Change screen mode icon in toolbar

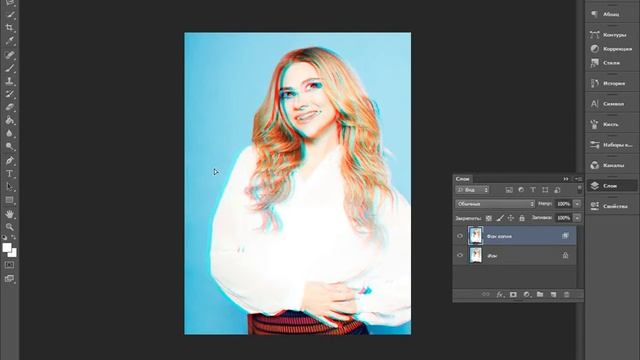pyautogui.click(x=9, y=279)
